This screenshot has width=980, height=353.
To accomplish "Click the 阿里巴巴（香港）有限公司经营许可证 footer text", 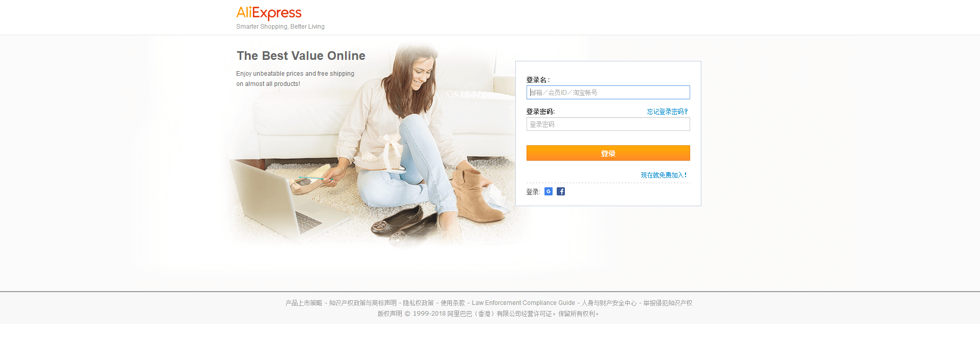I will click(x=500, y=314).
